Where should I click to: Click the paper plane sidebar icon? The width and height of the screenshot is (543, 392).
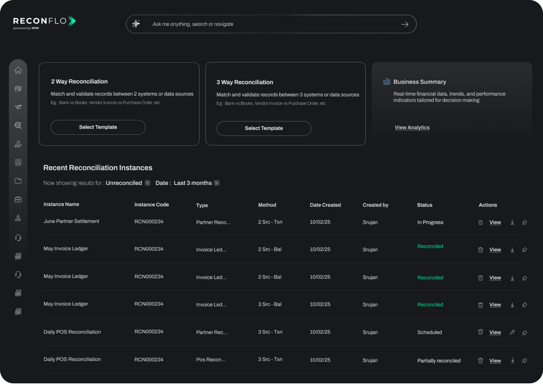18,107
